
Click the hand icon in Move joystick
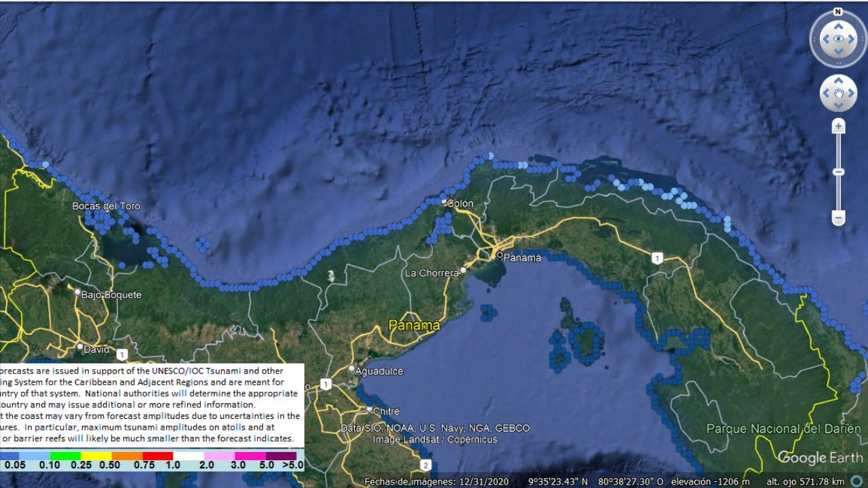point(838,94)
